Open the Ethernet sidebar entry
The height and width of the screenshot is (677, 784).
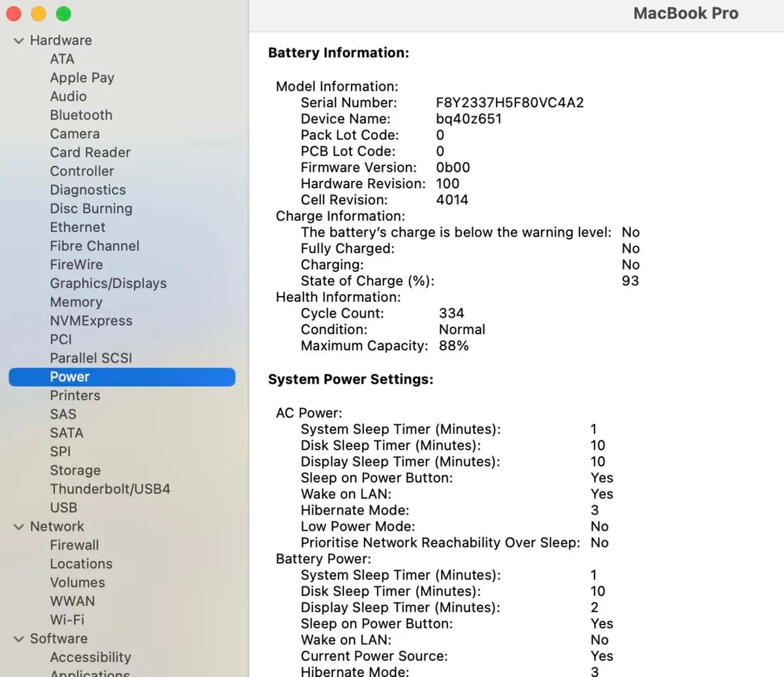77,227
